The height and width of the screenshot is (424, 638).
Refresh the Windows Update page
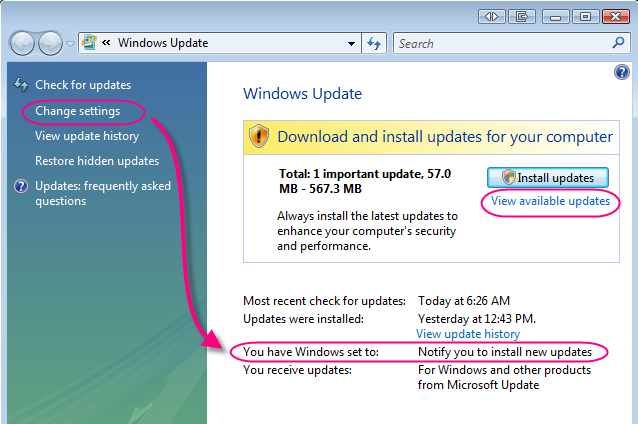(375, 44)
